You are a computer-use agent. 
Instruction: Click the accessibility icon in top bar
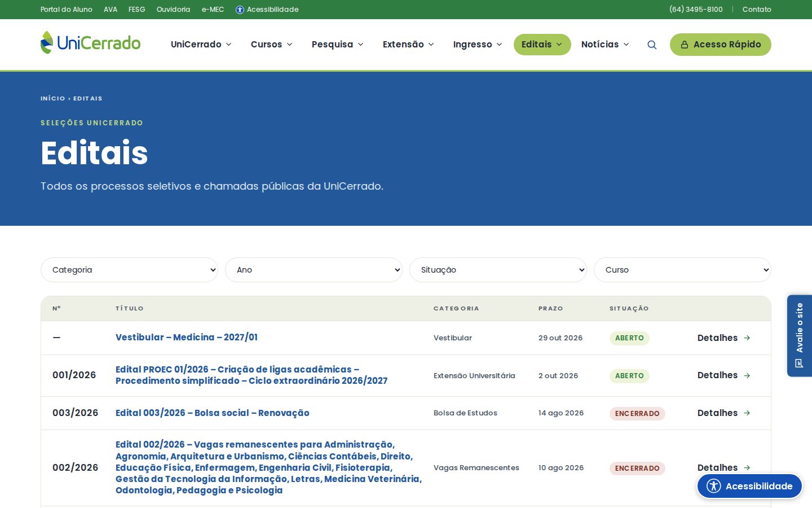240,10
